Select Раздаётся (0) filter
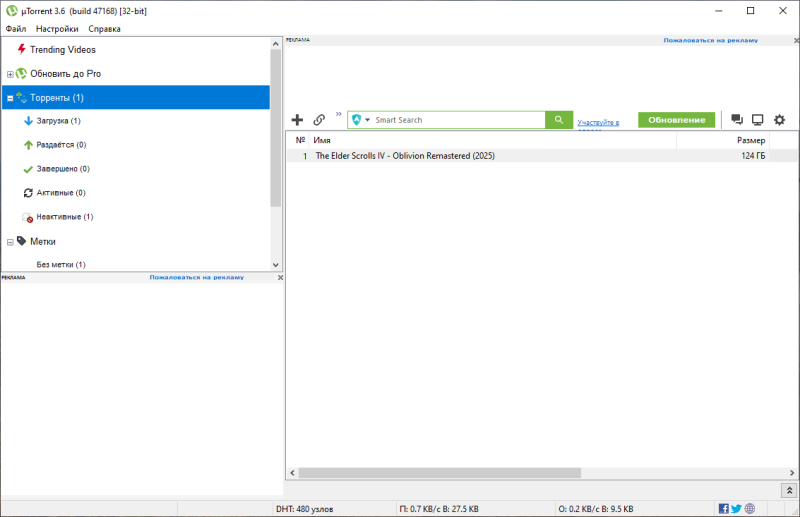 pyautogui.click(x=61, y=145)
